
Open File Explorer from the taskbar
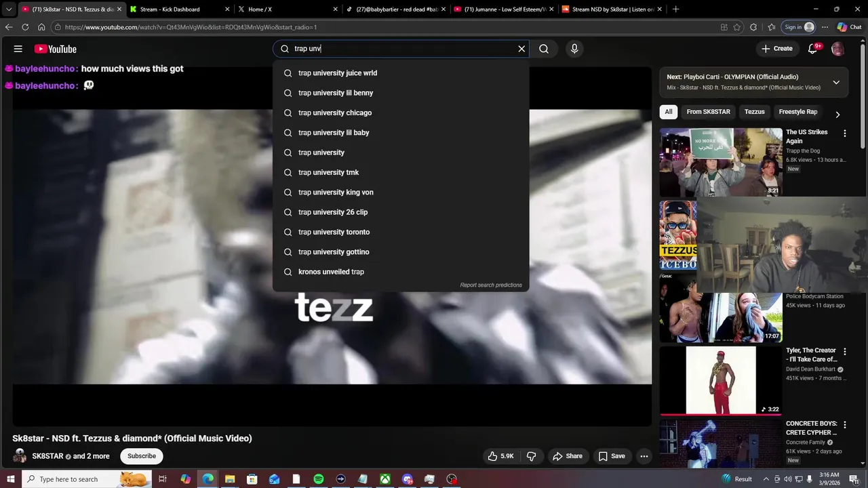229,479
